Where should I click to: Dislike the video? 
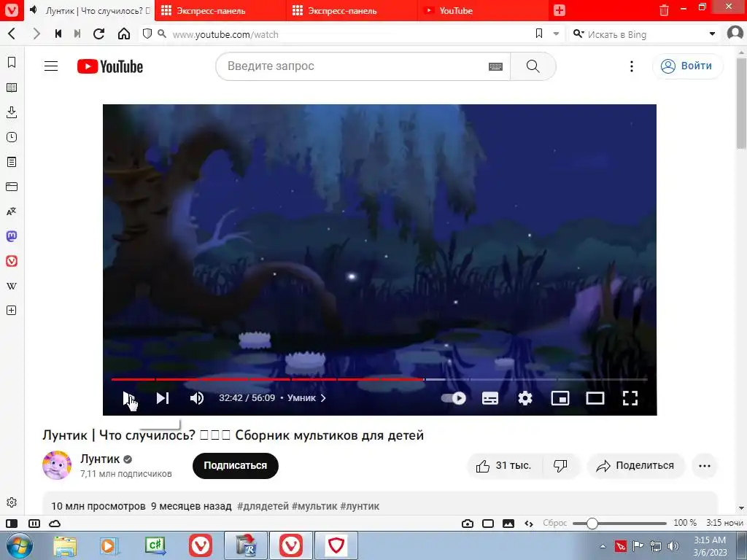[x=561, y=466]
